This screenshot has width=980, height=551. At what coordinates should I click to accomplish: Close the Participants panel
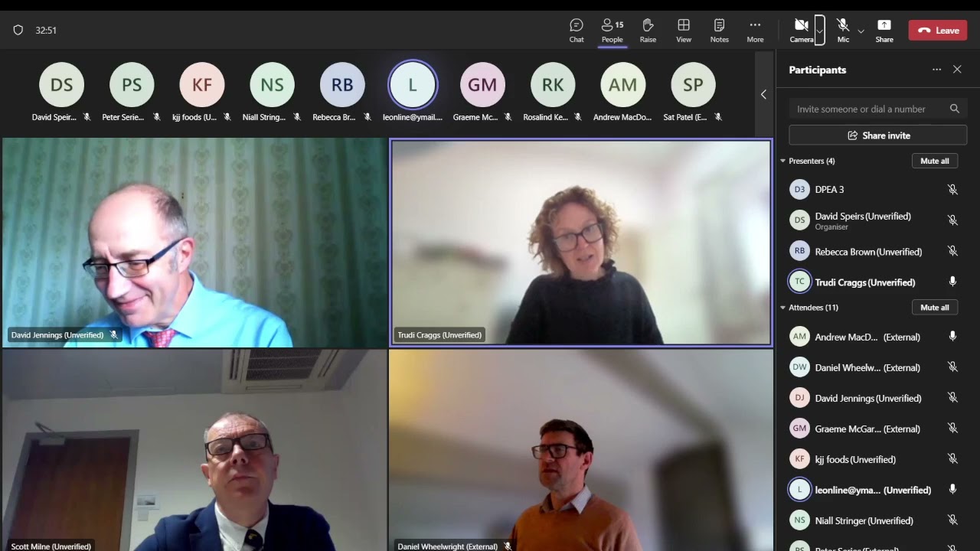[x=957, y=70]
